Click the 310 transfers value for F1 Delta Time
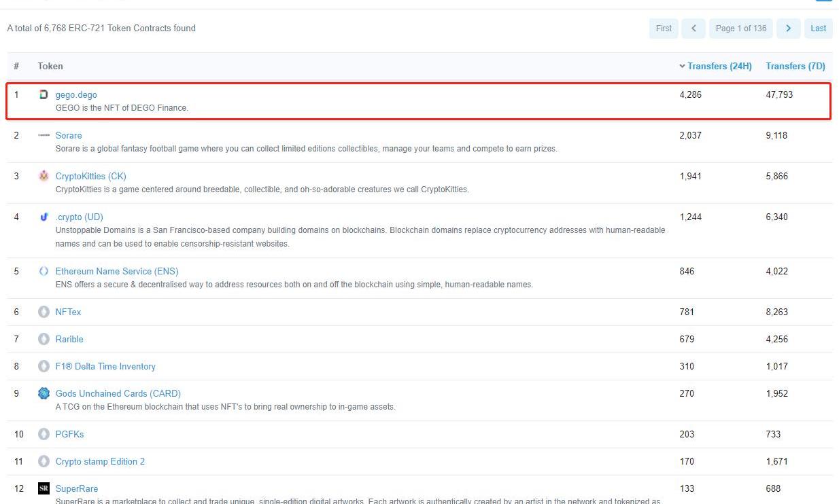839x504 pixels. pyautogui.click(x=687, y=366)
